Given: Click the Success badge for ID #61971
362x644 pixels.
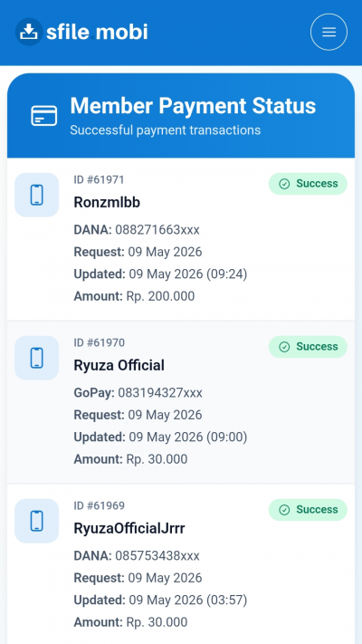Looking at the screenshot, I should pos(308,184).
